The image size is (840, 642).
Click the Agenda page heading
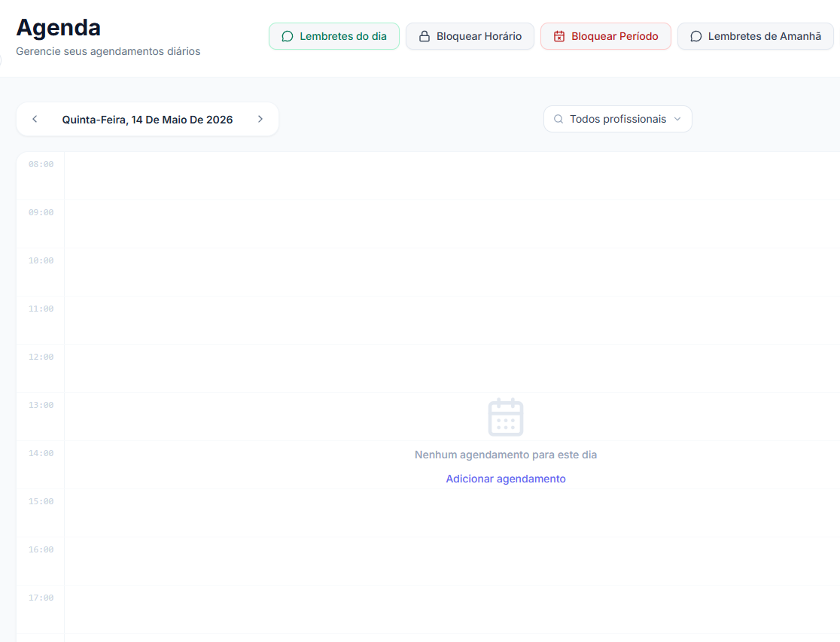(59, 28)
